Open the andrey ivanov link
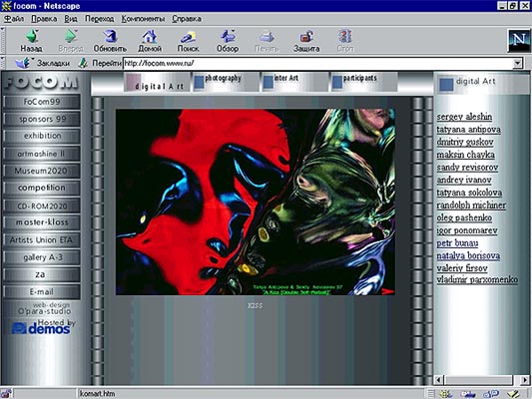Screen dimensions: 532x399 point(464,180)
